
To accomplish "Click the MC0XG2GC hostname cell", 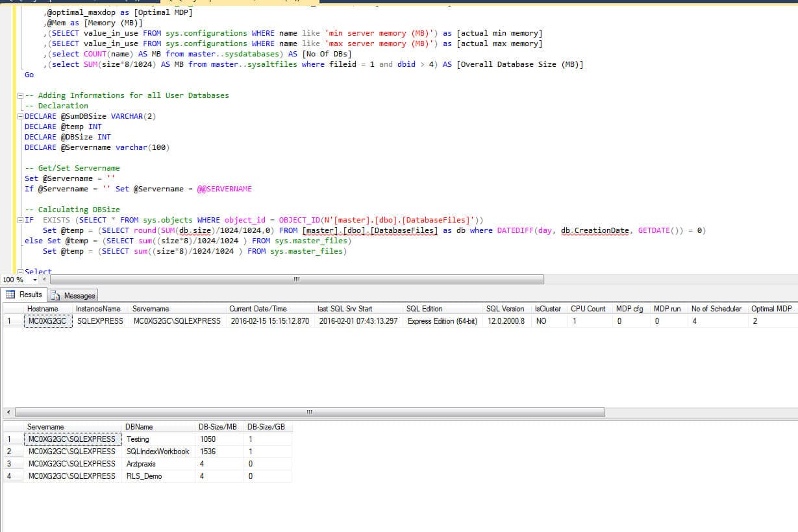I will point(47,321).
